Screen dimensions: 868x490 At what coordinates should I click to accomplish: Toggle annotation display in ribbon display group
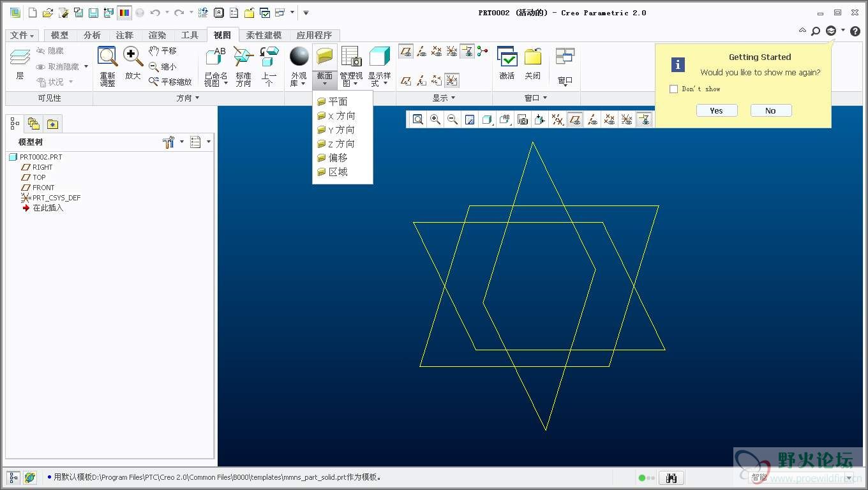pos(467,51)
